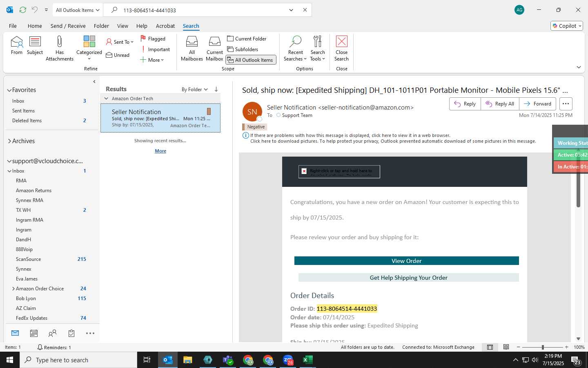Open Excel from the taskbar

tap(307, 360)
